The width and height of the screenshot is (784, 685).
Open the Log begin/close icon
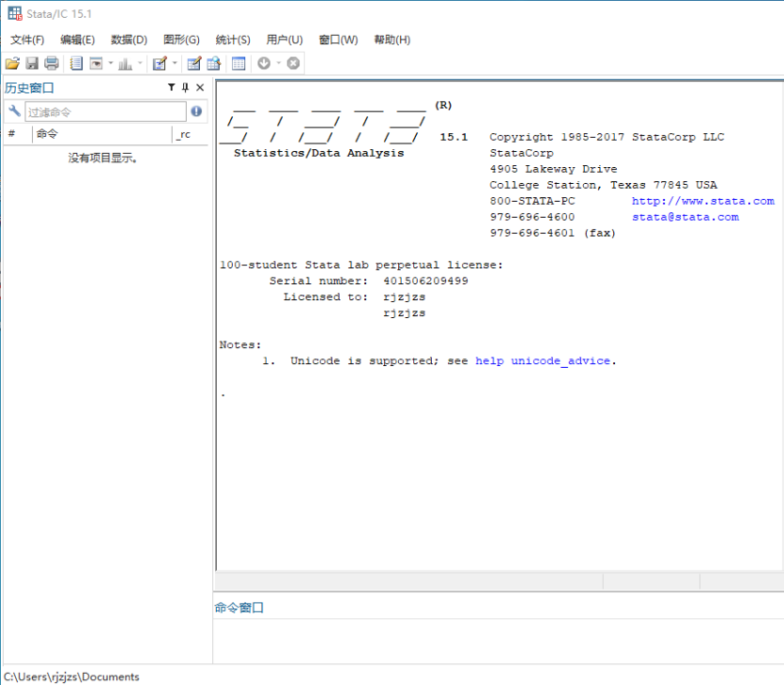pos(77,63)
